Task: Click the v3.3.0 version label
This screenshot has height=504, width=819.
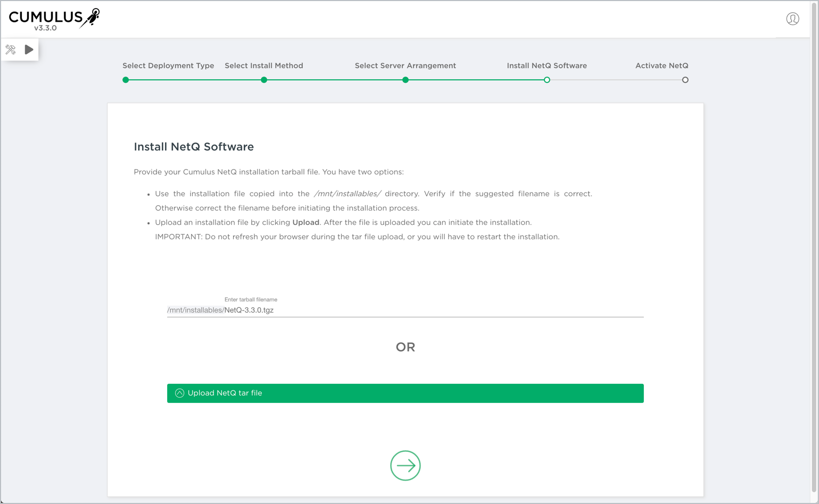Action: (45, 28)
